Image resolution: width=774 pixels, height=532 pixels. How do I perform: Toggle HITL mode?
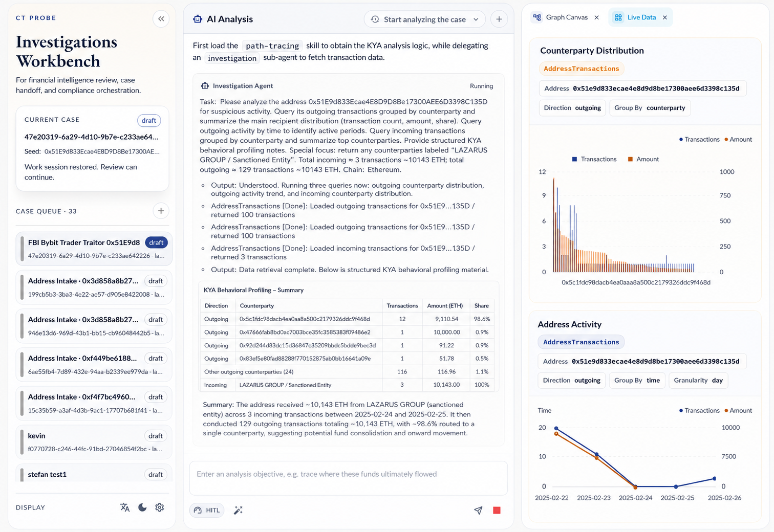point(207,510)
